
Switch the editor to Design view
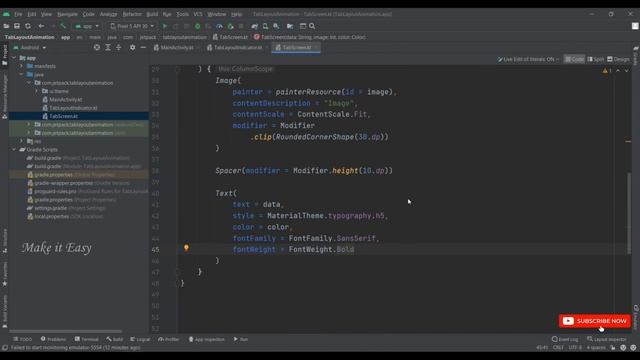pos(618,60)
